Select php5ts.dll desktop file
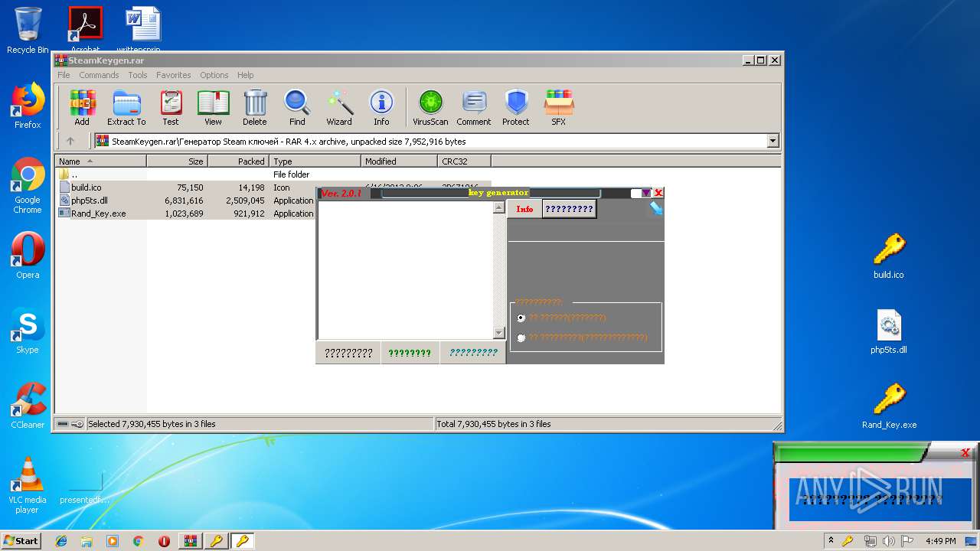The width and height of the screenshot is (980, 551). pos(889,331)
